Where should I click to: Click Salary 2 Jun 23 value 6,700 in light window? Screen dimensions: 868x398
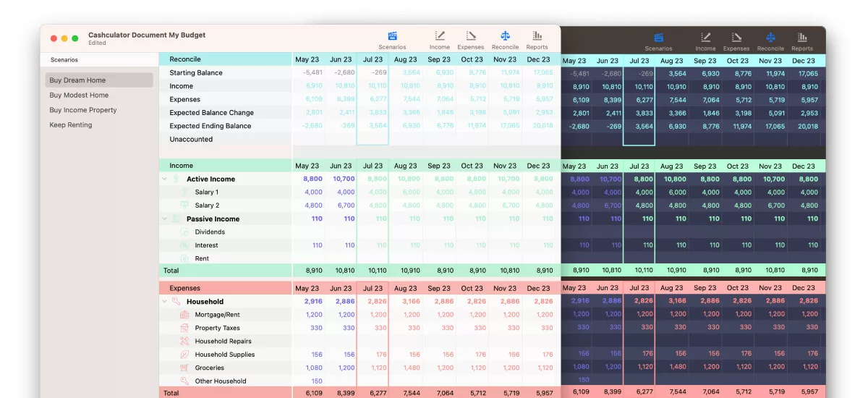pos(346,206)
